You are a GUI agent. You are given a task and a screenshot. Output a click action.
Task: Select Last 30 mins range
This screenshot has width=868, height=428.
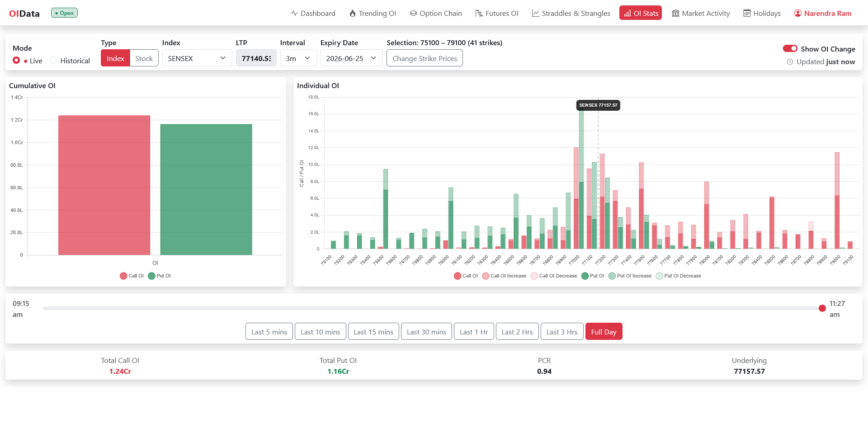426,332
